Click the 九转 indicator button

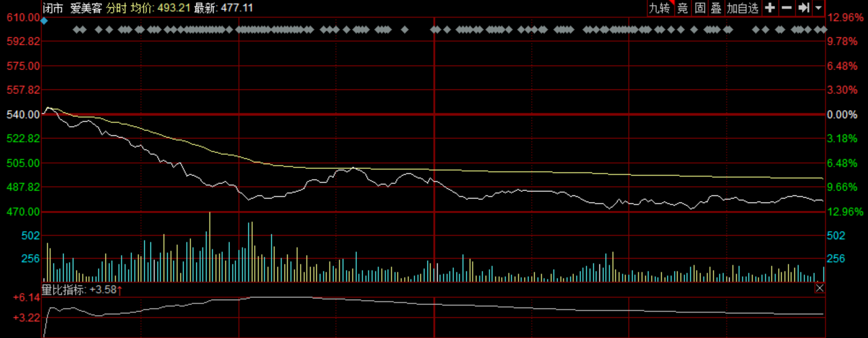click(659, 8)
